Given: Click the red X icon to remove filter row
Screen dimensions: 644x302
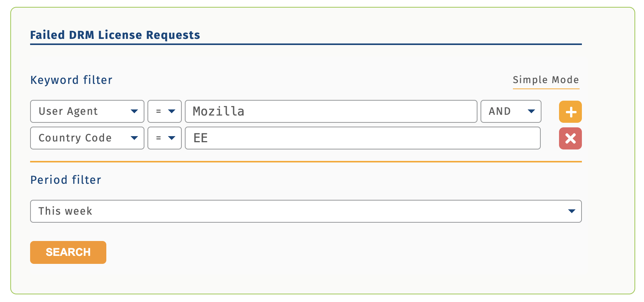Looking at the screenshot, I should pos(570,138).
